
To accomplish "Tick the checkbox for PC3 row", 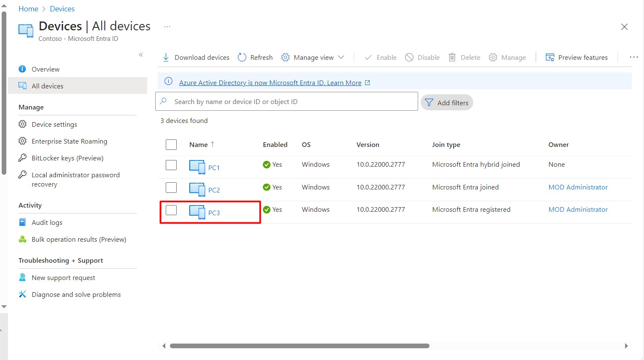I will tap(171, 210).
